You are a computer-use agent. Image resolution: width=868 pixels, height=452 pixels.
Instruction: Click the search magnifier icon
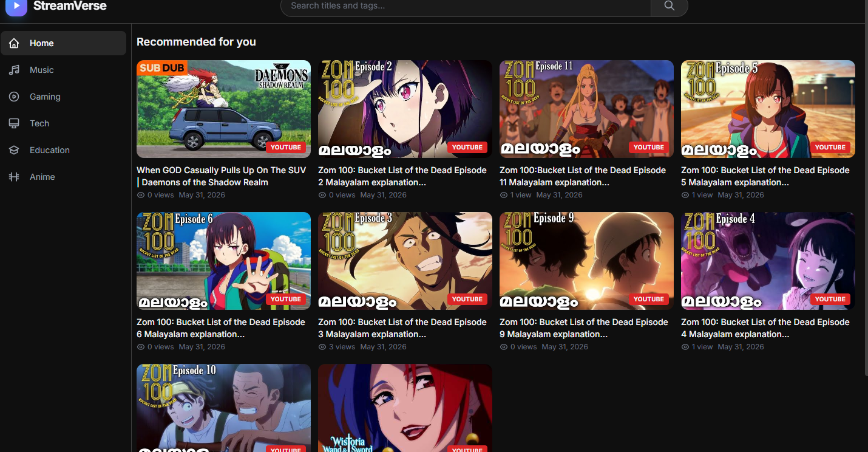tap(669, 6)
